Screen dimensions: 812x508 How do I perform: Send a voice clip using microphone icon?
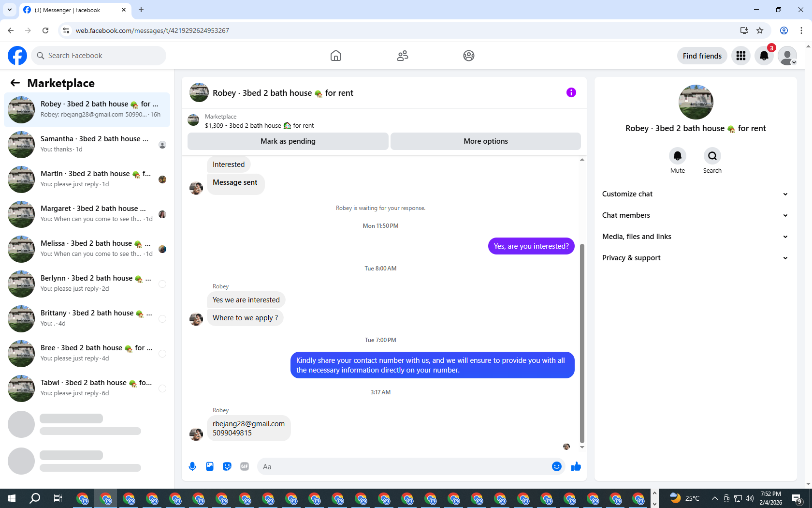tap(192, 466)
